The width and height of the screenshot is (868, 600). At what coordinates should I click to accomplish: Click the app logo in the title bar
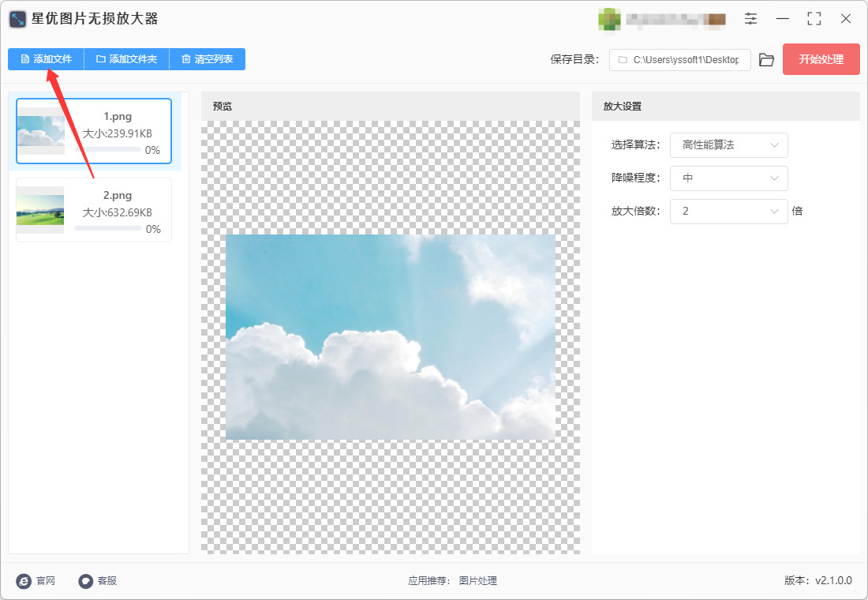17,19
